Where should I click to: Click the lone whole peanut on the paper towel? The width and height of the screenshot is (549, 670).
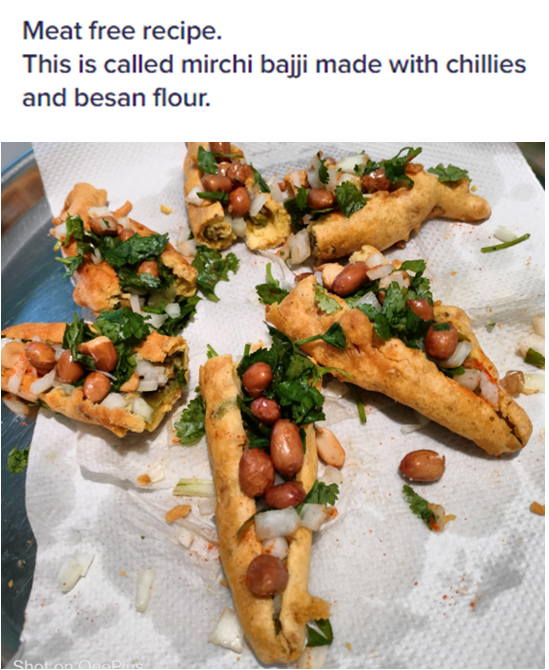coord(422,466)
